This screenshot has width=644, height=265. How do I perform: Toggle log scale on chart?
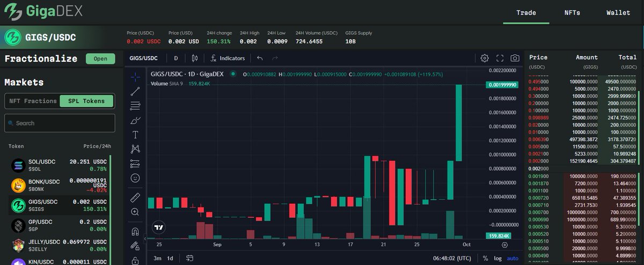(498, 258)
